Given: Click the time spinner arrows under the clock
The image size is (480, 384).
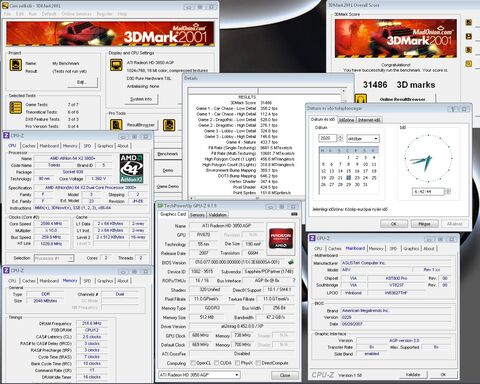Looking at the screenshot, I should click(447, 192).
